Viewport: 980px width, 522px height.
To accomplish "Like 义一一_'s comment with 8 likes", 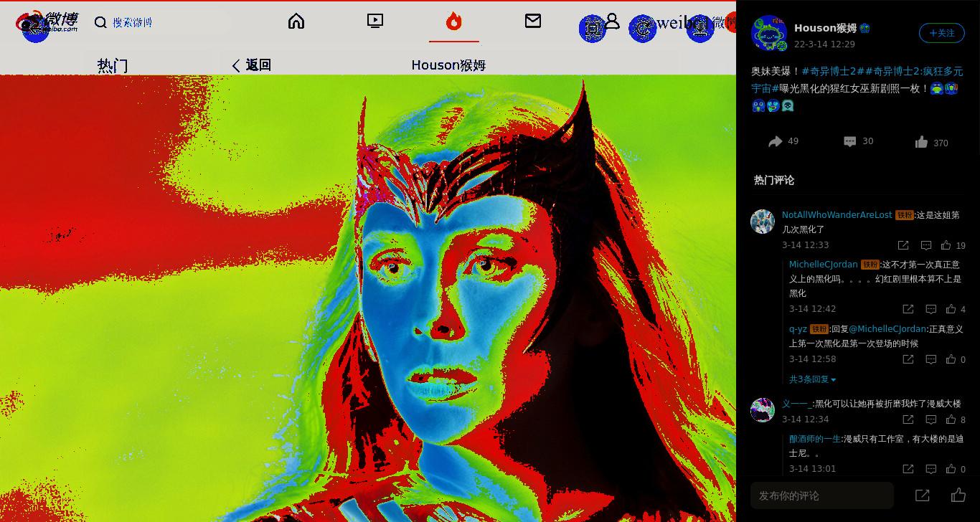I will tap(951, 419).
